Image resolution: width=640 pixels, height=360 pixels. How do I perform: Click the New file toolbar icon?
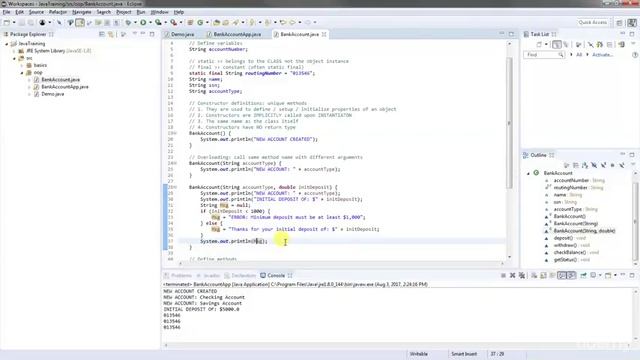point(7,22)
